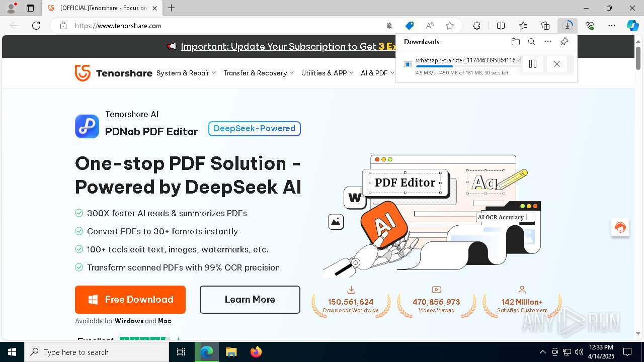The height and width of the screenshot is (362, 644).
Task: Toggle split screen icon
Action: coord(501,26)
